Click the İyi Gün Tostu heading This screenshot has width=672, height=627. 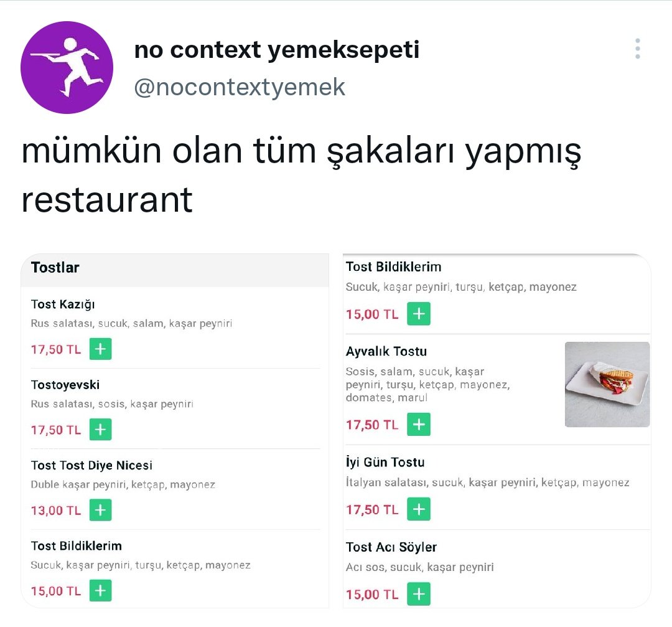pyautogui.click(x=385, y=463)
